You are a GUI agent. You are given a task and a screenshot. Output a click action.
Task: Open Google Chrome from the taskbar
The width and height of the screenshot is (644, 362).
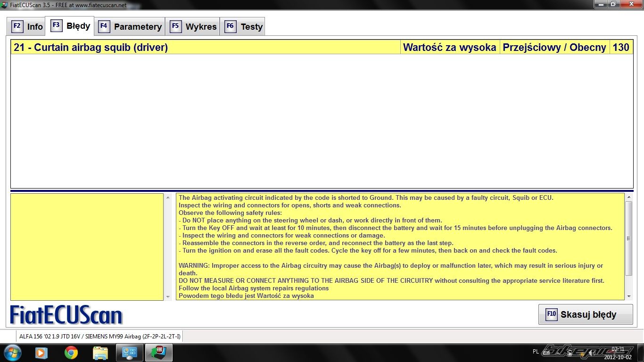[71, 353]
